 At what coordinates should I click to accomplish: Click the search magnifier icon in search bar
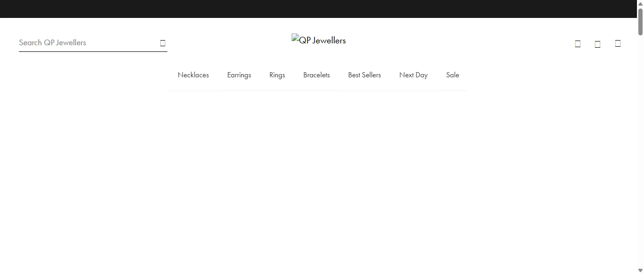pyautogui.click(x=163, y=43)
